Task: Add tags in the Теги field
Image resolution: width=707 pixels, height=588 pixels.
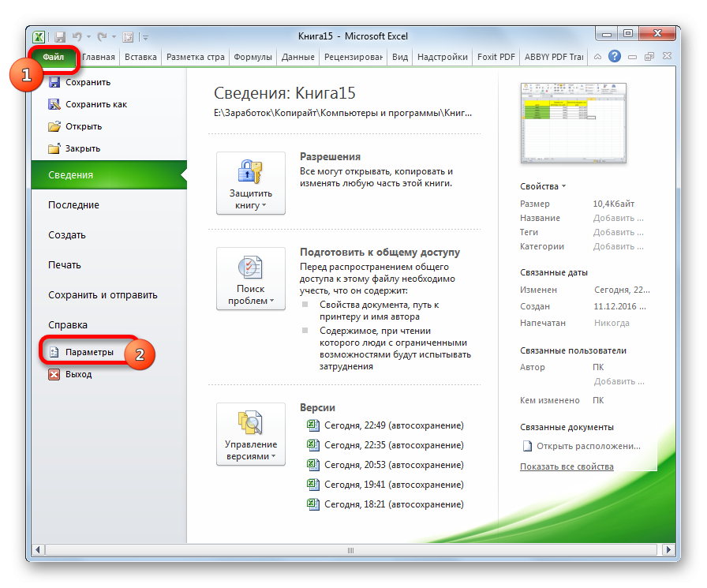Action: [x=618, y=232]
